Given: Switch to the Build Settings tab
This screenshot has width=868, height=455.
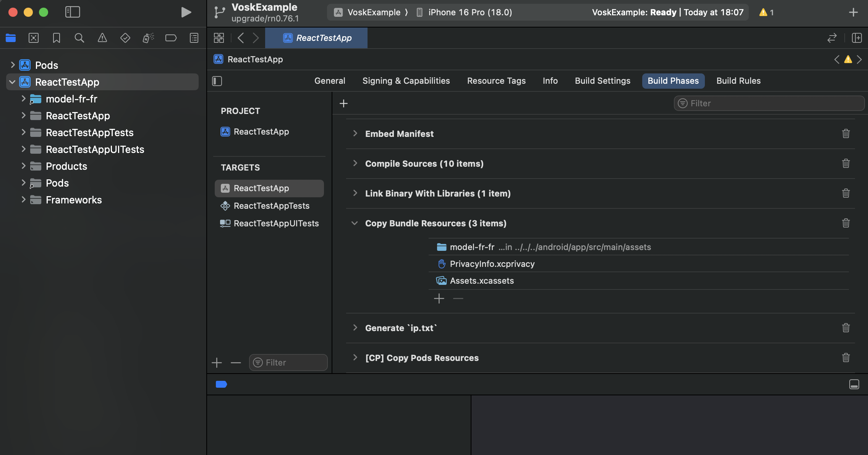Looking at the screenshot, I should (602, 81).
